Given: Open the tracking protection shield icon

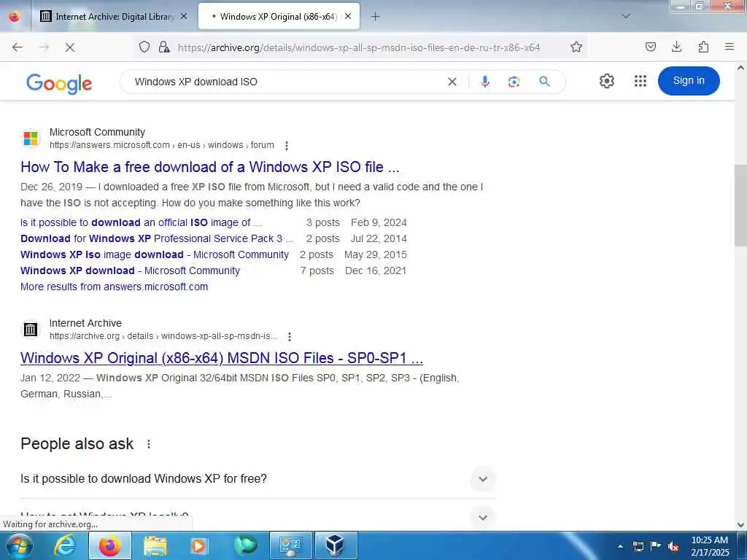Looking at the screenshot, I should (x=144, y=47).
